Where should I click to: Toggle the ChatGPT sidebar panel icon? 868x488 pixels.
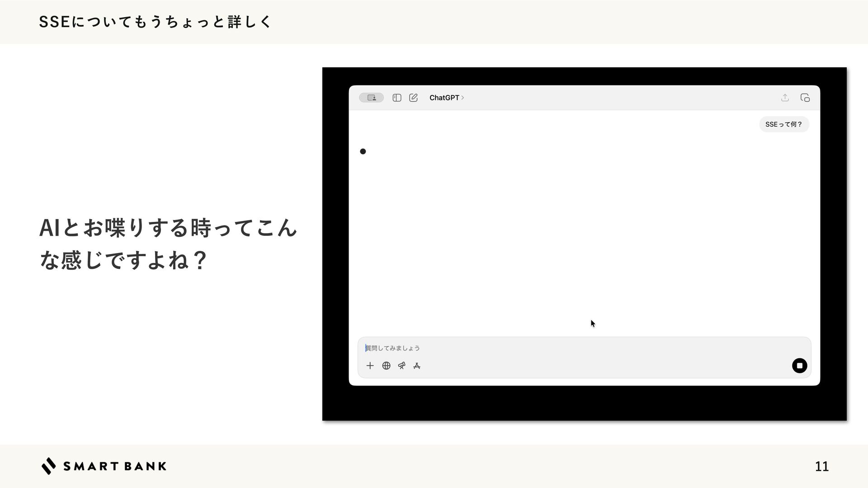click(397, 98)
